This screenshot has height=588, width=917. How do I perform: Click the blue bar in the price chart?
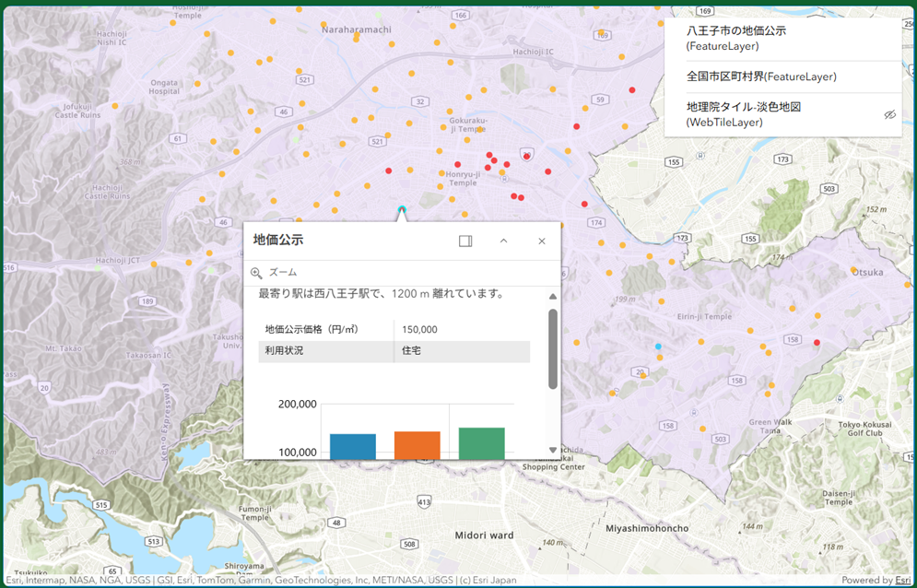click(351, 442)
